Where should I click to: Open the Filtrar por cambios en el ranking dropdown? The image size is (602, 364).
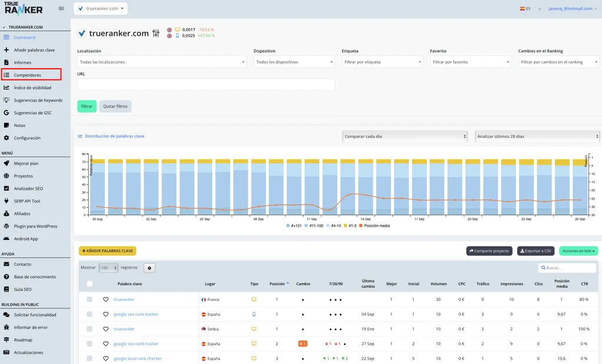(558, 62)
